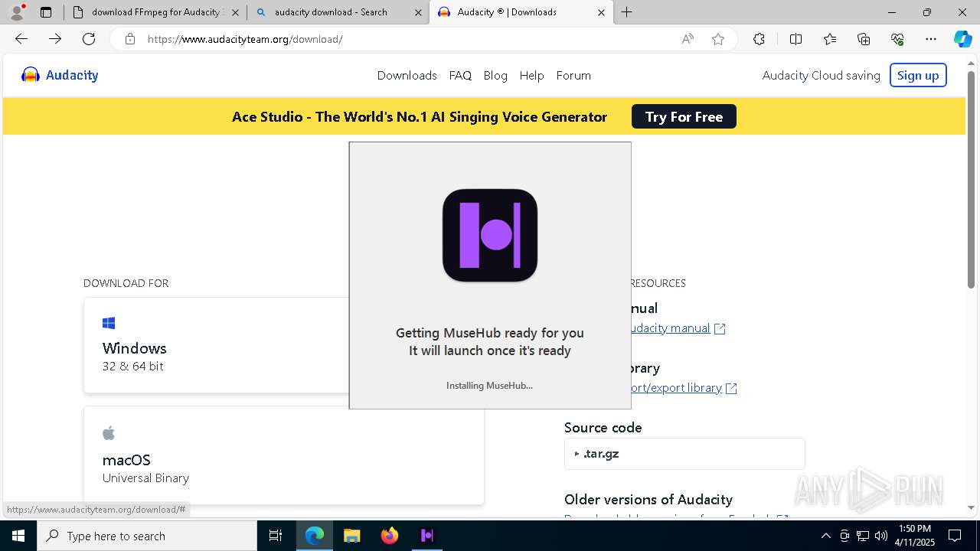Add this page to favorites star
The image size is (980, 551).
[718, 39]
